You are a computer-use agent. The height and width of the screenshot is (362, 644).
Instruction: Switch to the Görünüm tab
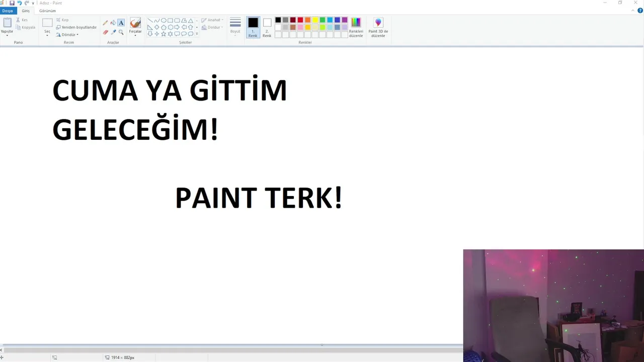tap(47, 11)
